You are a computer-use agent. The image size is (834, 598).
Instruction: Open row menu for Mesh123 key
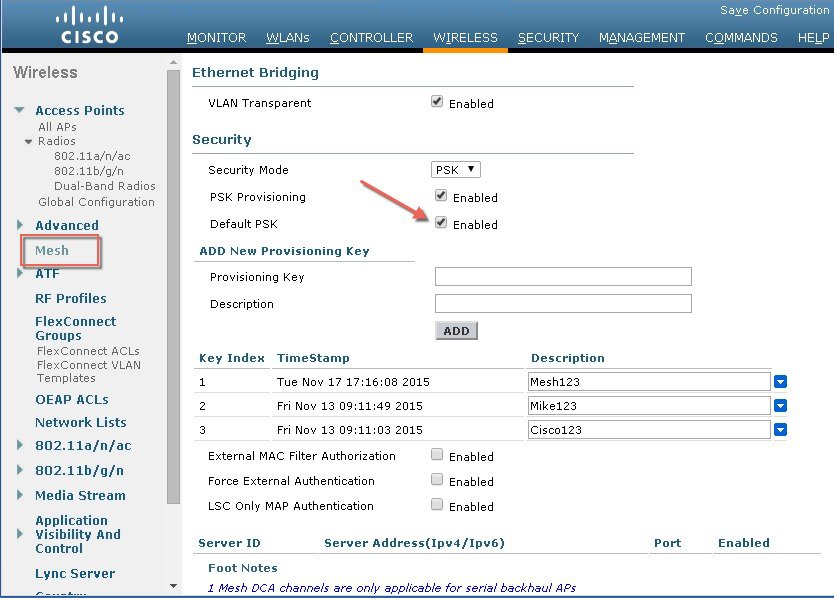point(780,381)
